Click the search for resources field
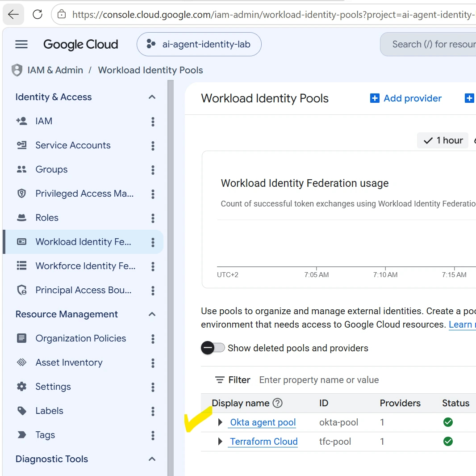 (428, 44)
